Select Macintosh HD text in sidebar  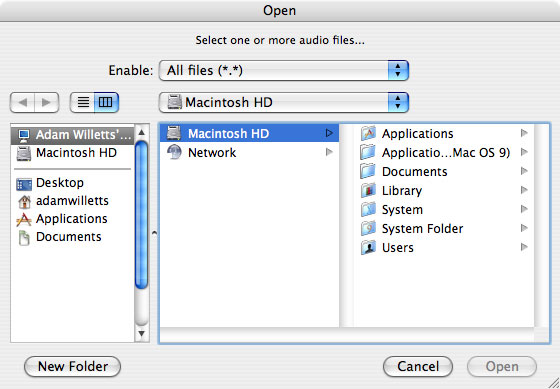point(76,153)
